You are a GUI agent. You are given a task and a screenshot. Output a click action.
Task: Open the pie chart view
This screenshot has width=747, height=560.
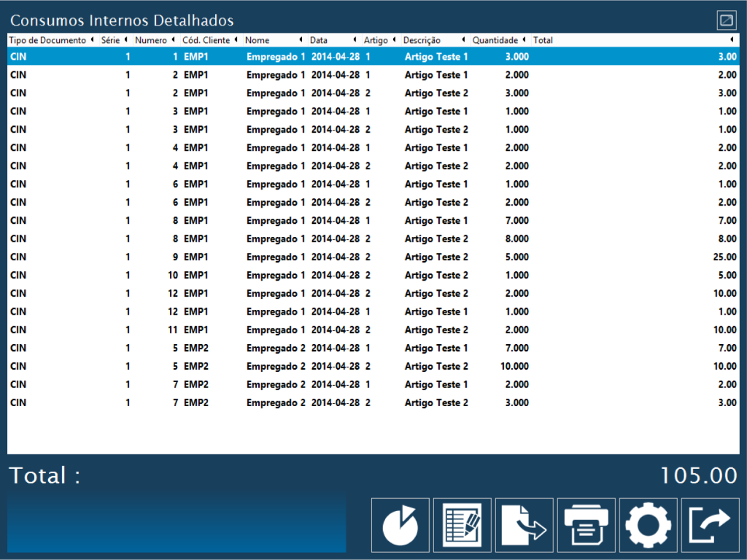[x=400, y=525]
